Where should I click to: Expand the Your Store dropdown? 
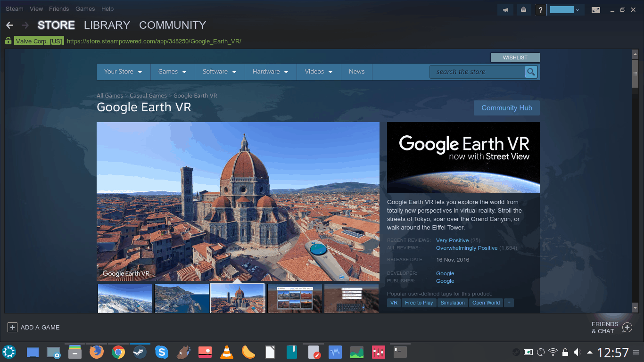(x=123, y=72)
